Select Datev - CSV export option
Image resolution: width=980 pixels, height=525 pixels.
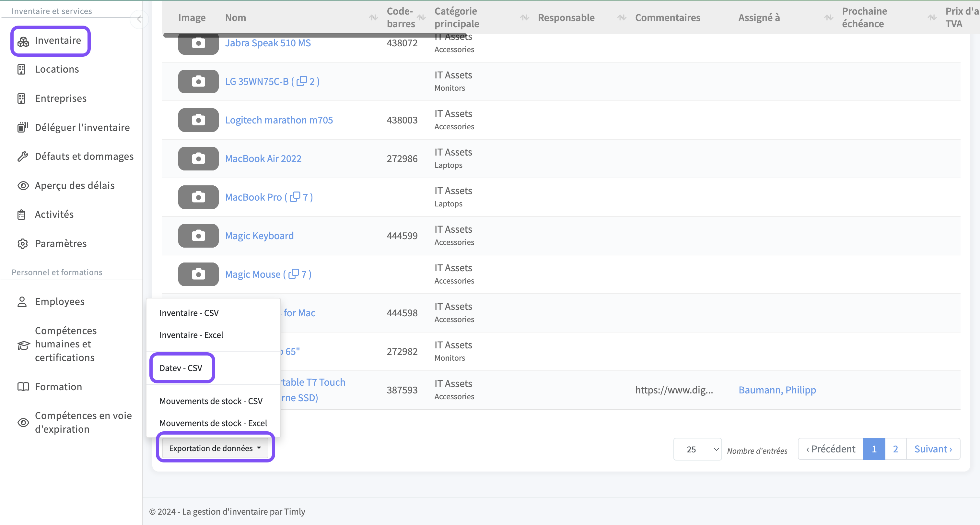(181, 368)
